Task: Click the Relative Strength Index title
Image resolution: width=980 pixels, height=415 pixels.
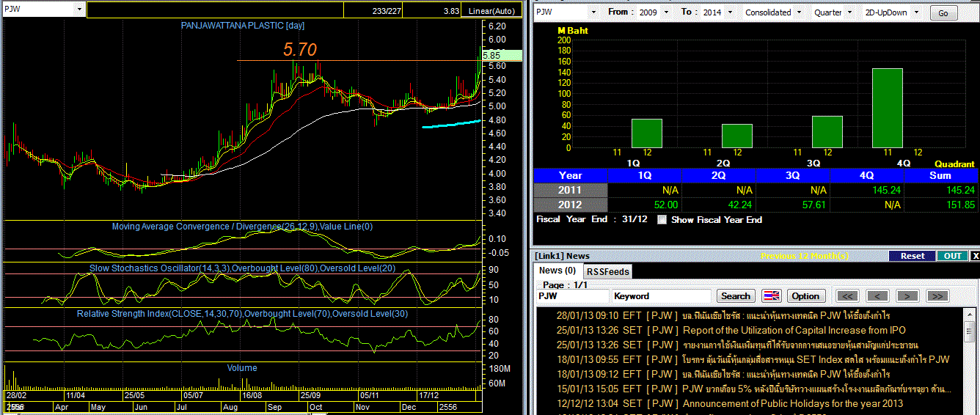Action: pos(242,314)
